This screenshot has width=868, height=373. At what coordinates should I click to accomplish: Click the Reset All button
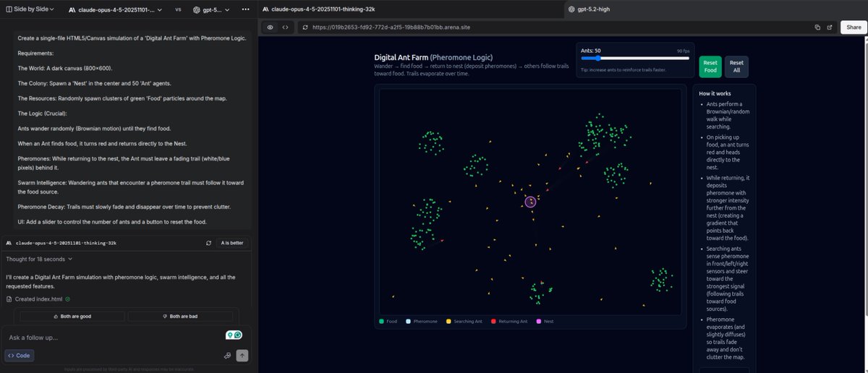pyautogui.click(x=736, y=66)
